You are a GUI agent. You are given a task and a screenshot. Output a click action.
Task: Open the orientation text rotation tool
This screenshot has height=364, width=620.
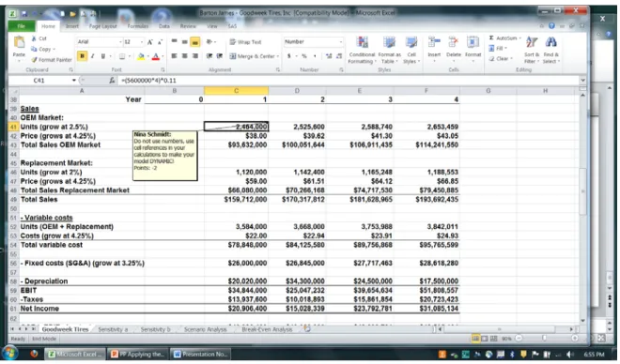pyautogui.click(x=210, y=42)
